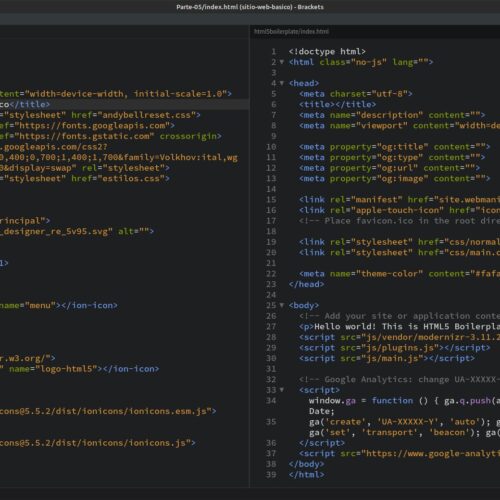Collapse the html tag fold on line 2

tap(282, 62)
